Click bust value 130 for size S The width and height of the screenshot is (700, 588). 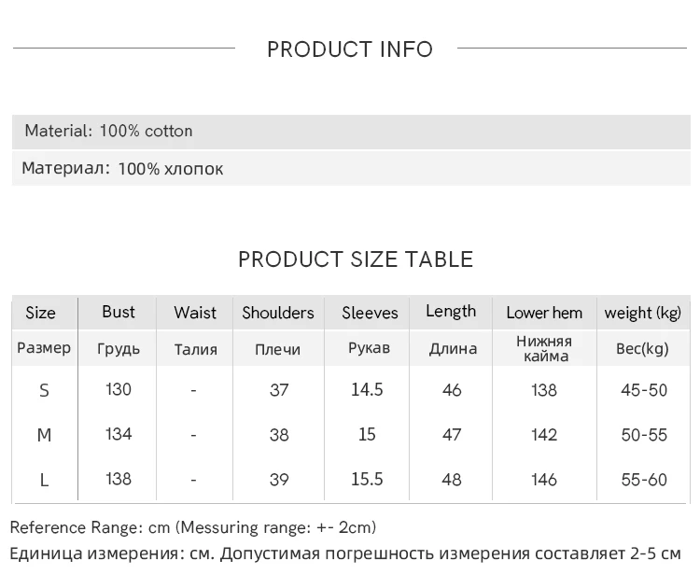pos(119,389)
